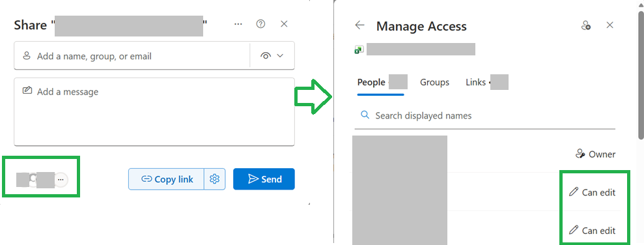Screen dimensions: 644x245
Task: Open the view permission eye dropdown
Action: point(272,56)
